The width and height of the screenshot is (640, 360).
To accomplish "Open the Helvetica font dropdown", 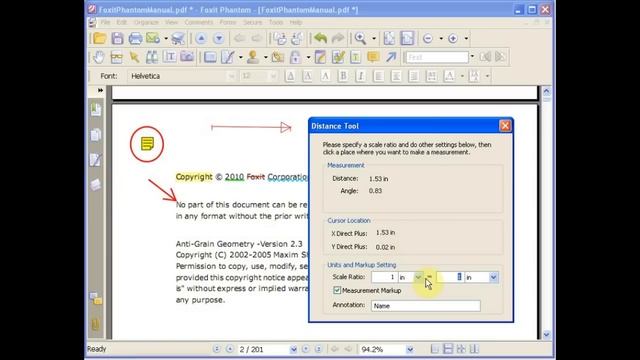I will (x=231, y=76).
